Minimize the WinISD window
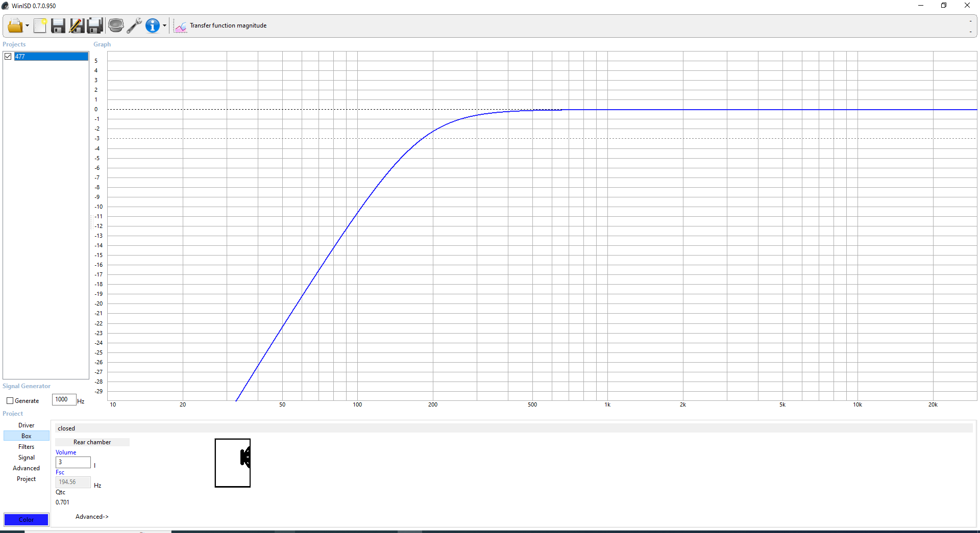The image size is (980, 533). [x=921, y=6]
